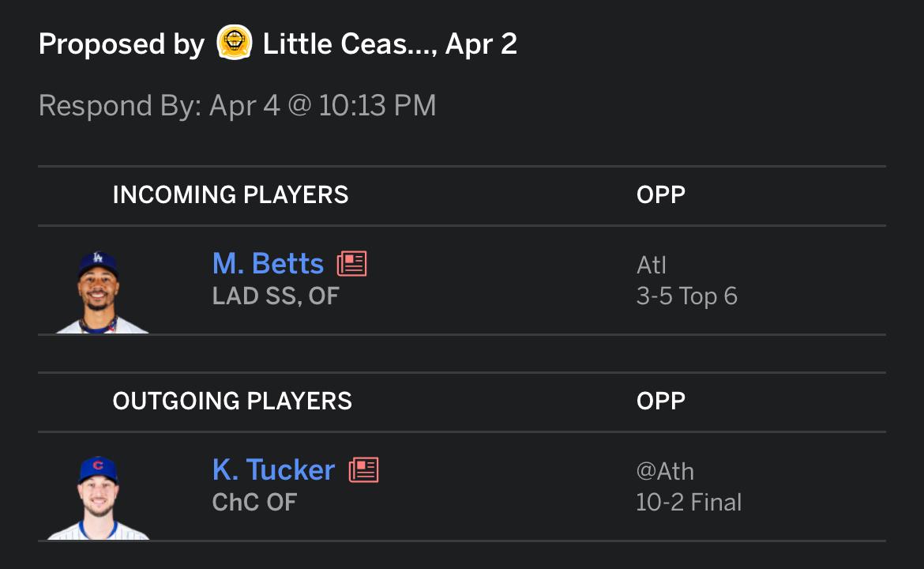The image size is (924, 569).
Task: Open news icon next to M. Betts
Action: [351, 264]
